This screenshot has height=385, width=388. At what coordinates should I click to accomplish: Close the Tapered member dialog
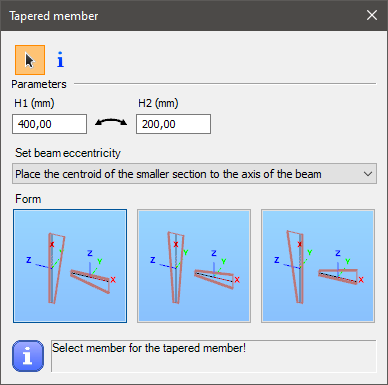click(x=372, y=15)
